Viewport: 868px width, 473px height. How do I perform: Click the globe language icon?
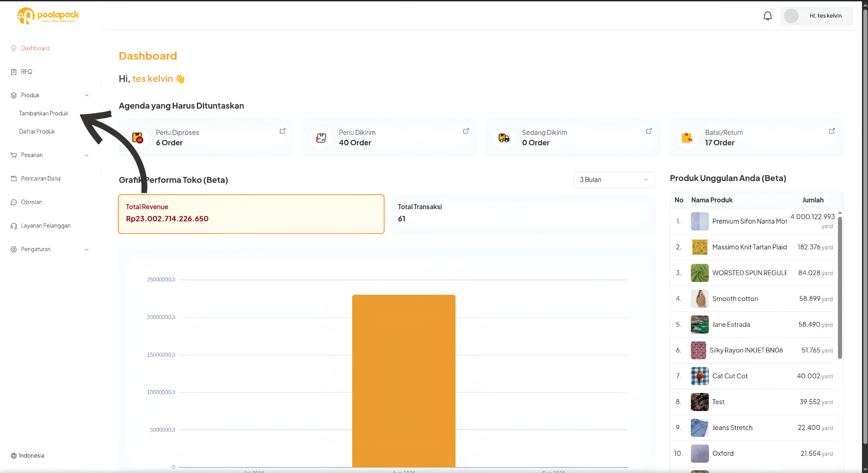click(x=14, y=455)
